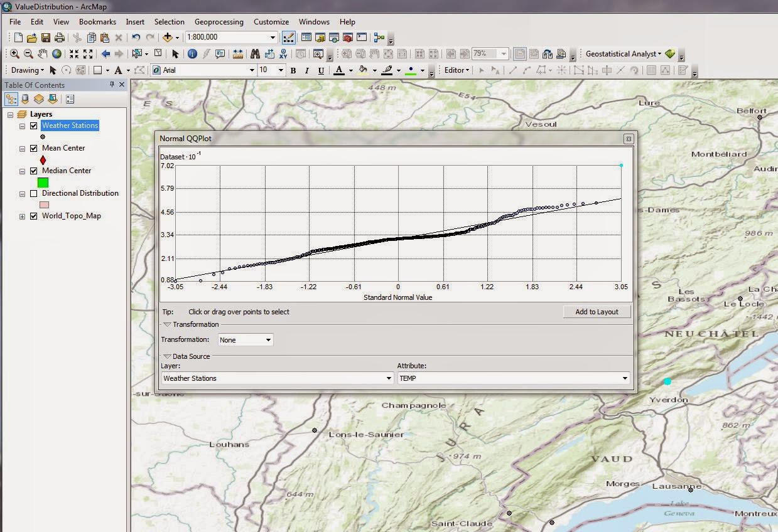Open the Geoprocessing menu
The image size is (778, 532).
(219, 21)
